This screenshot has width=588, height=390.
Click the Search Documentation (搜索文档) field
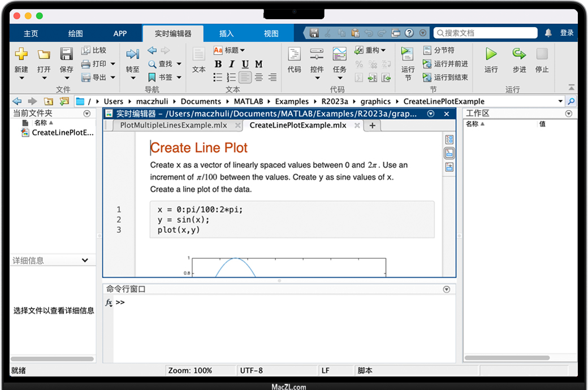click(x=486, y=33)
